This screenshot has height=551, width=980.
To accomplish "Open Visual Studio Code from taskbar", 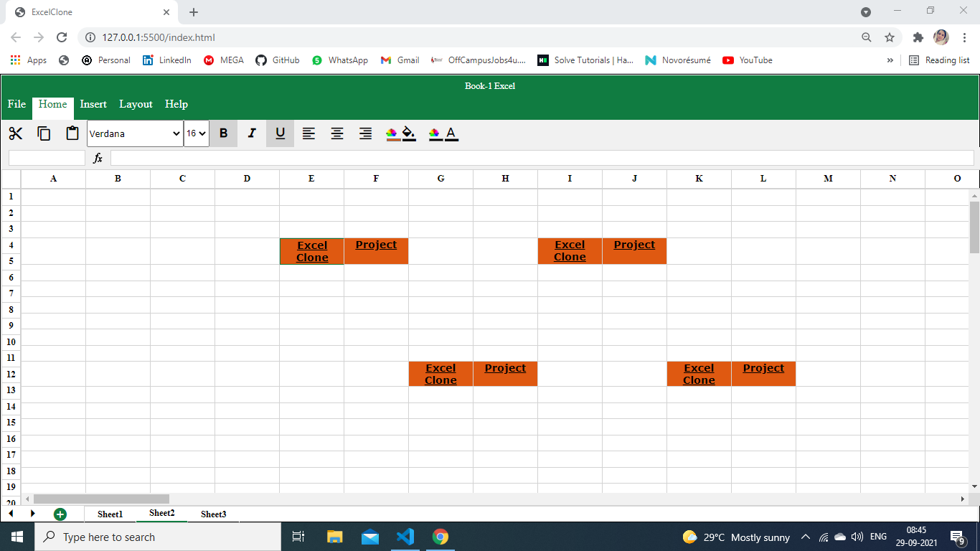I will tap(405, 537).
